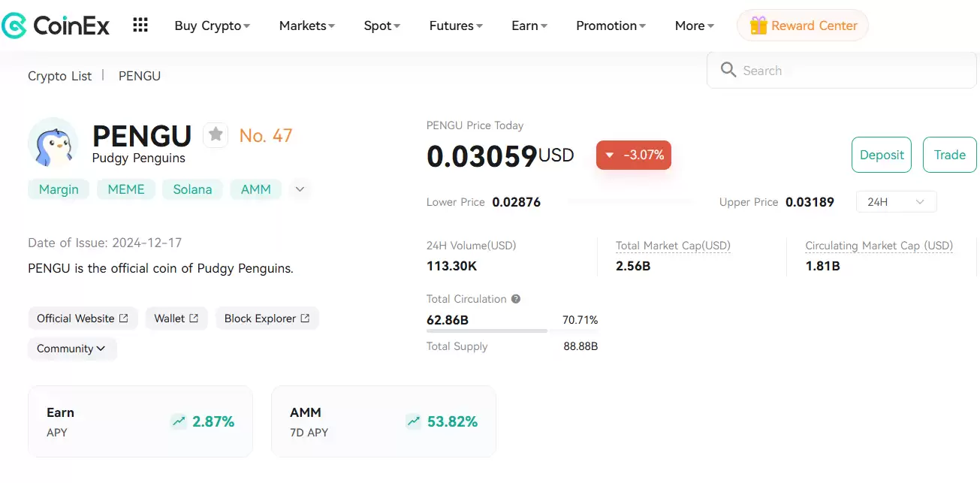Screen dimensions: 980x483
Task: Expand the hidden tags chevron beside AMM
Action: (300, 189)
